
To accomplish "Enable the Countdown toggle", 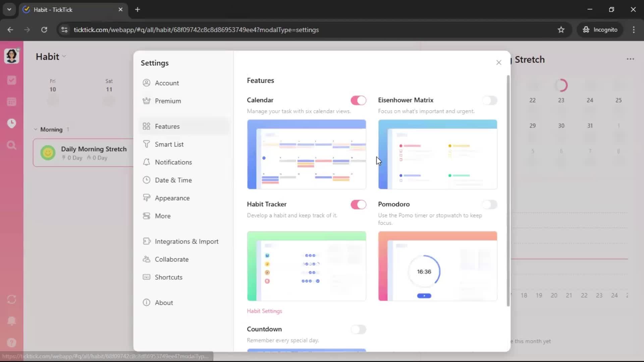I will coord(358,329).
